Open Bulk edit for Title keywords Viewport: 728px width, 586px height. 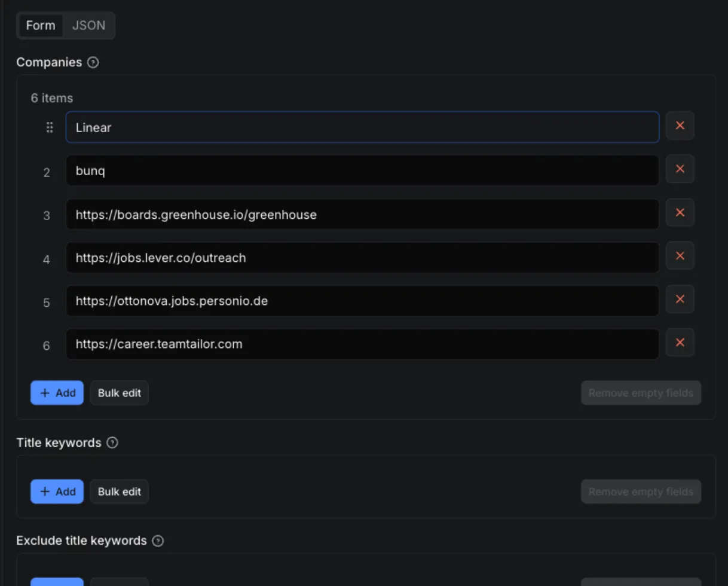(x=120, y=492)
